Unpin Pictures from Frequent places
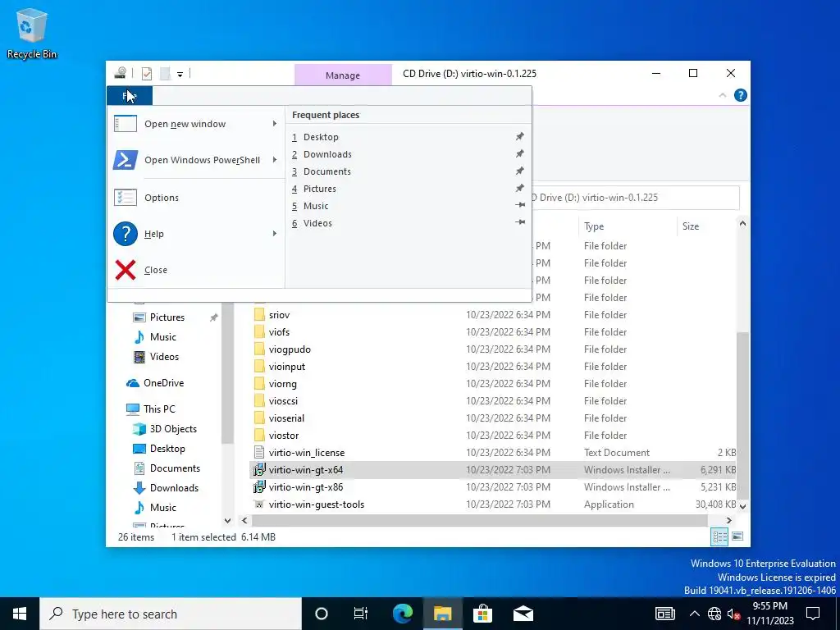 (519, 188)
